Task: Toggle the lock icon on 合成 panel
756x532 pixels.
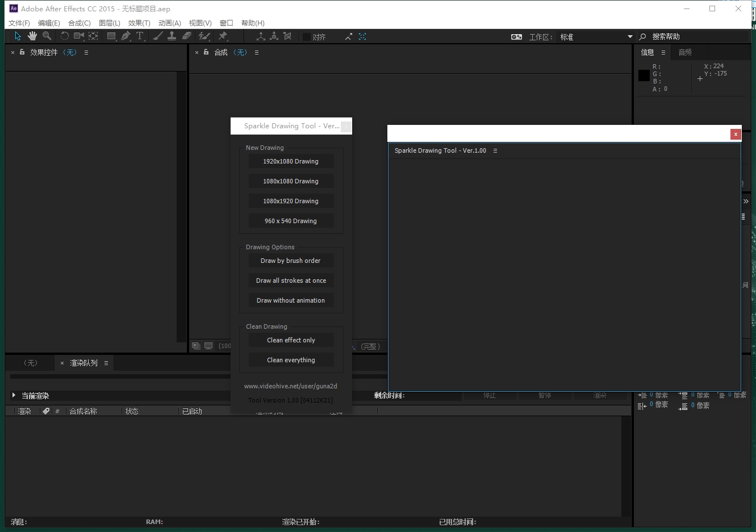Action: tap(206, 52)
